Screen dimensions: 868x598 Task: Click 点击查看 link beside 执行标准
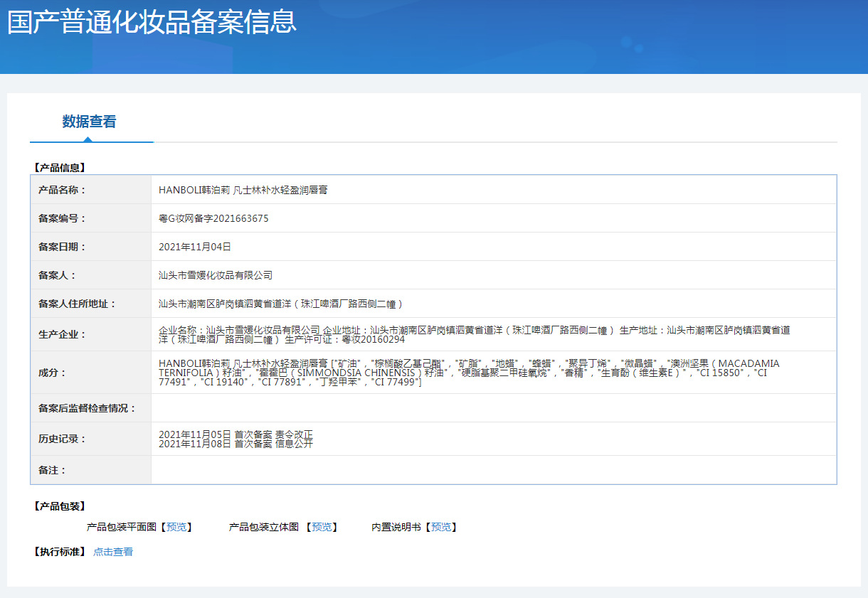(113, 552)
